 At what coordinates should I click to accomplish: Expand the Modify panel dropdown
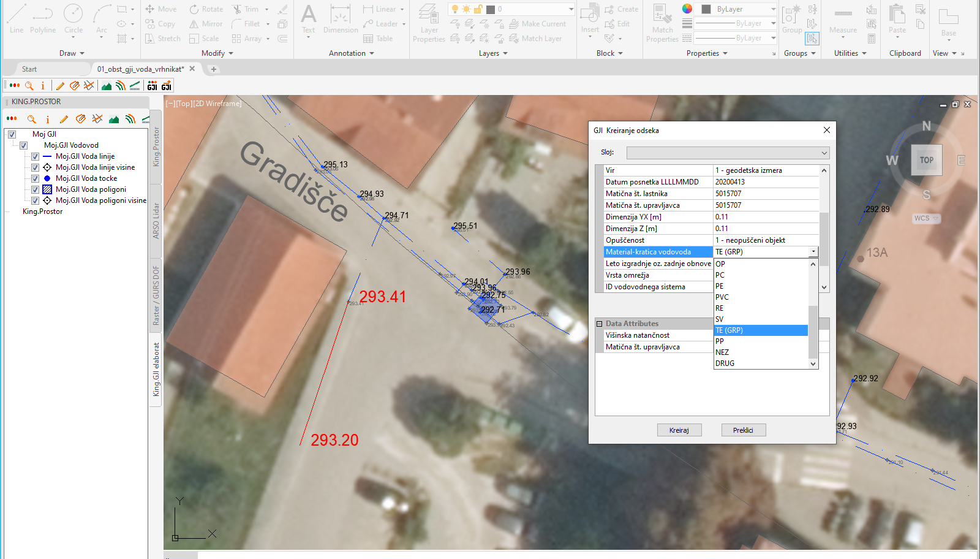pyautogui.click(x=217, y=53)
